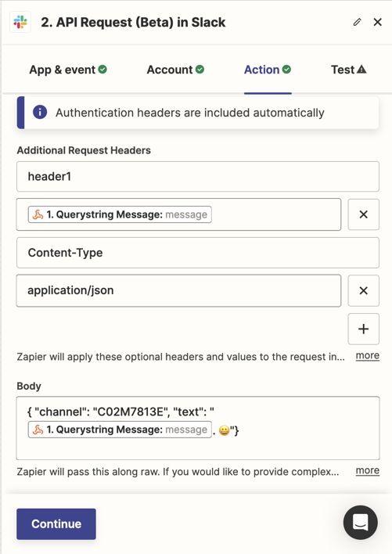Click the pencil rename step icon
The image size is (392, 554).
tap(358, 22)
